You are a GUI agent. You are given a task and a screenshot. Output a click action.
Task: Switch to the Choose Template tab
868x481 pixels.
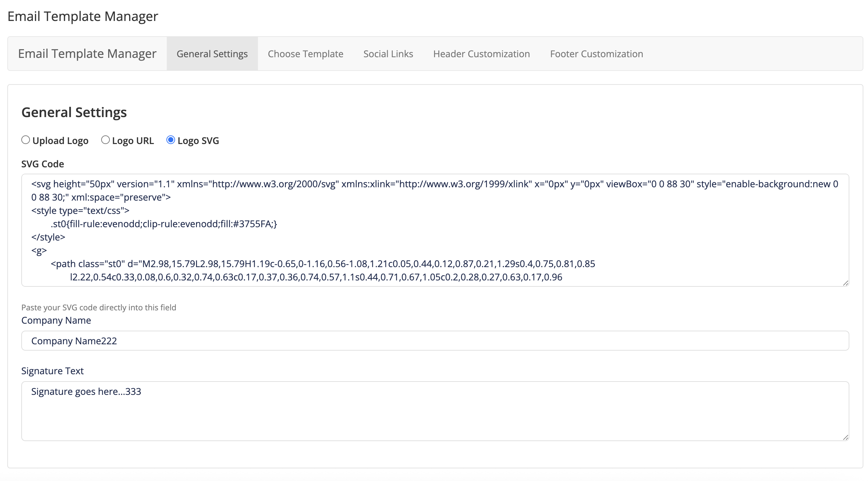coord(305,54)
